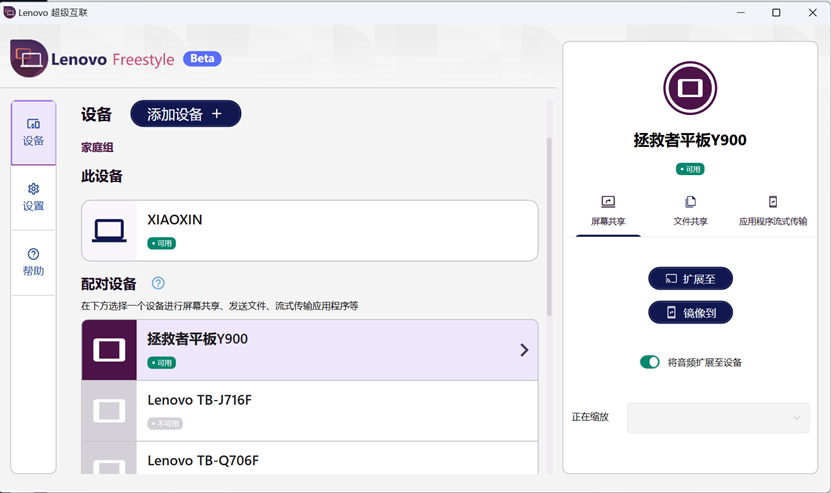Click the help icon beside 配对设备
The height and width of the screenshot is (493, 831).
[158, 283]
